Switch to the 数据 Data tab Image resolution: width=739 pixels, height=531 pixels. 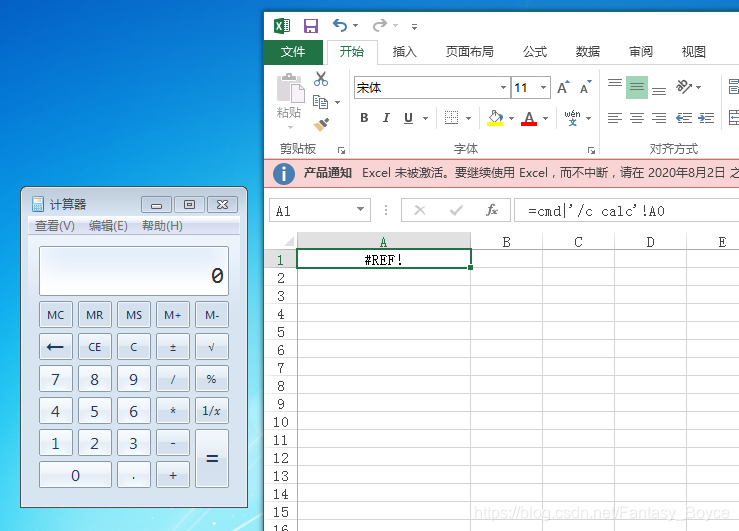coord(587,52)
